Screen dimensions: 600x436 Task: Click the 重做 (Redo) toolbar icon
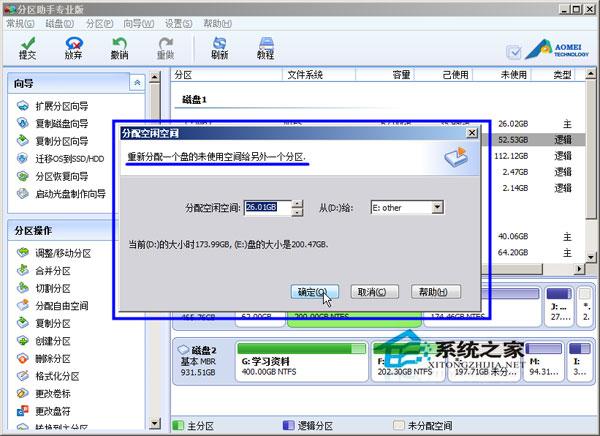(x=166, y=48)
